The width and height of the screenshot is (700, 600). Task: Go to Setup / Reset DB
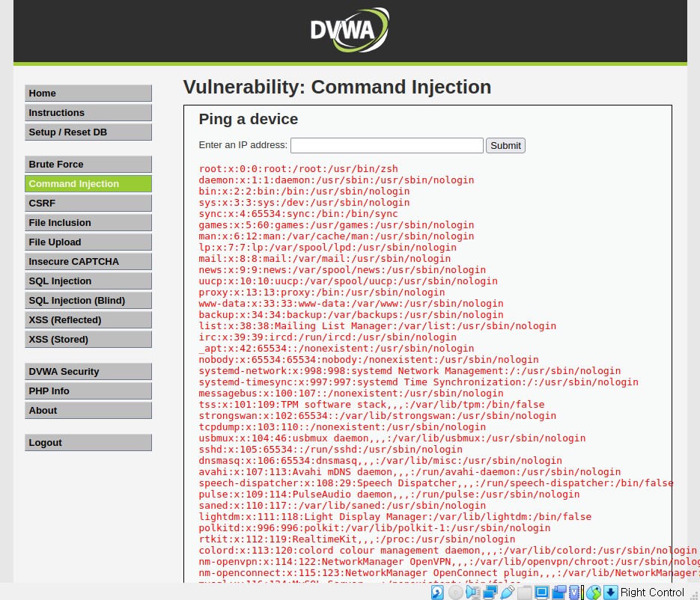pos(88,132)
